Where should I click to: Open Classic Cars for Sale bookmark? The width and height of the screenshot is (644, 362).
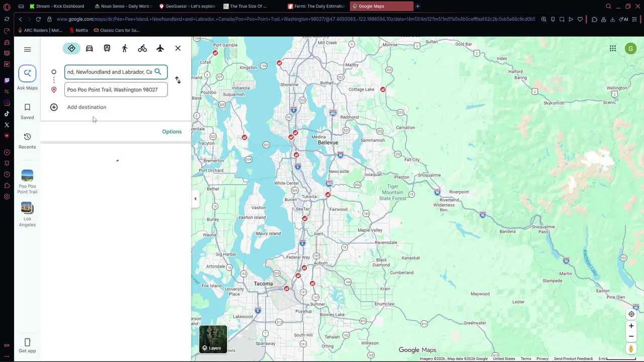point(117,30)
